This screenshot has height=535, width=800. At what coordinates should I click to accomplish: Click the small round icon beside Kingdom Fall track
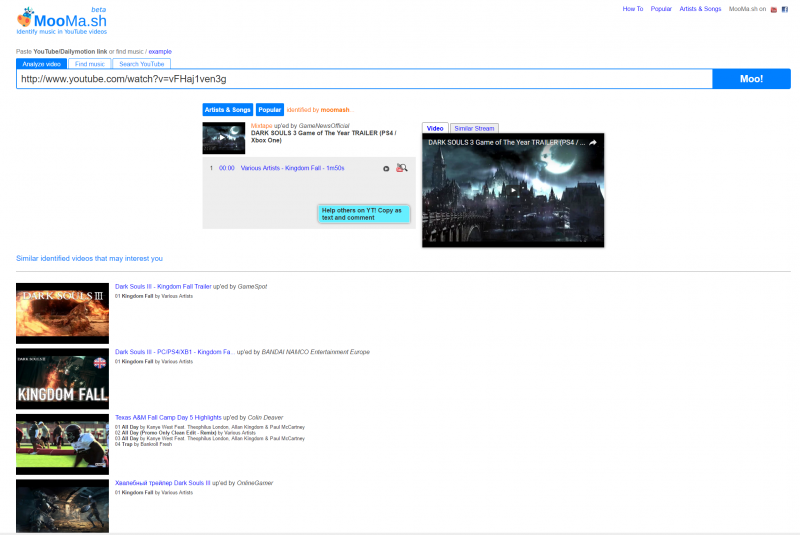[x=386, y=168]
